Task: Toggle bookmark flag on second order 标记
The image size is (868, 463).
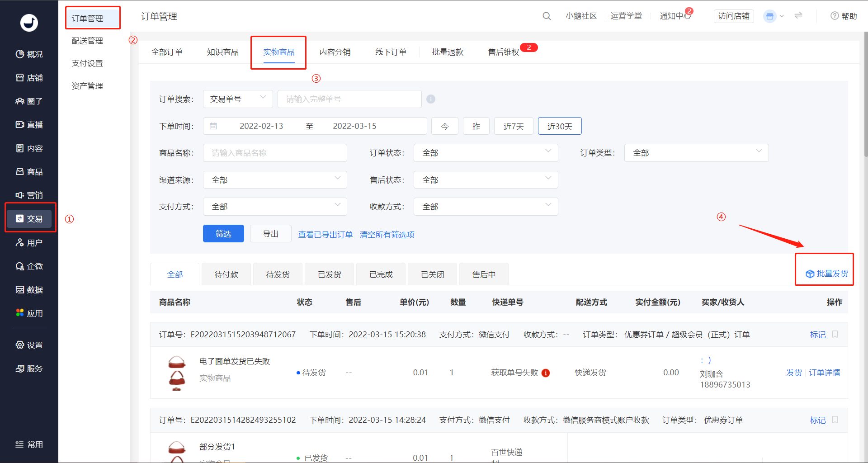Action: click(x=835, y=420)
